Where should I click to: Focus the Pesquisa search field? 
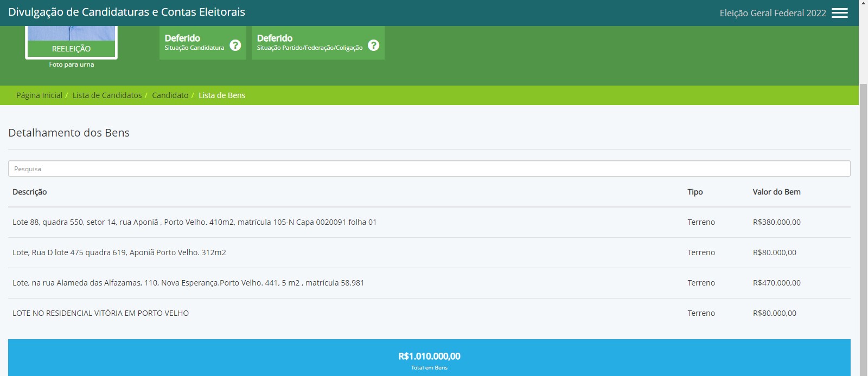pyautogui.click(x=429, y=168)
